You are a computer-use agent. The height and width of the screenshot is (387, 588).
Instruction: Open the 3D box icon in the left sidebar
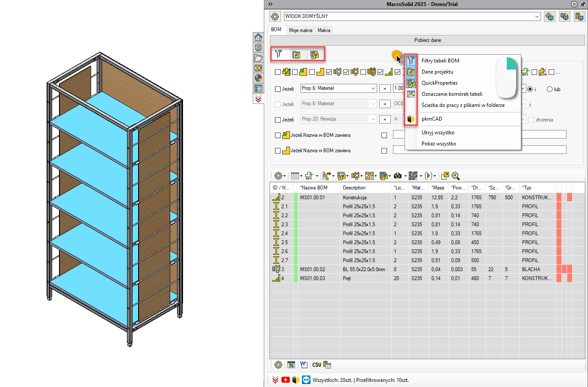point(258,47)
